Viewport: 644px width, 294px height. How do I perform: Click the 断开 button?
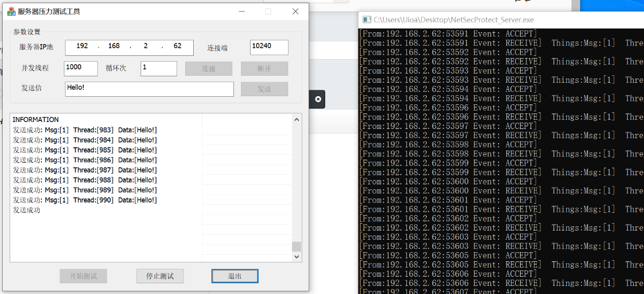tap(265, 69)
